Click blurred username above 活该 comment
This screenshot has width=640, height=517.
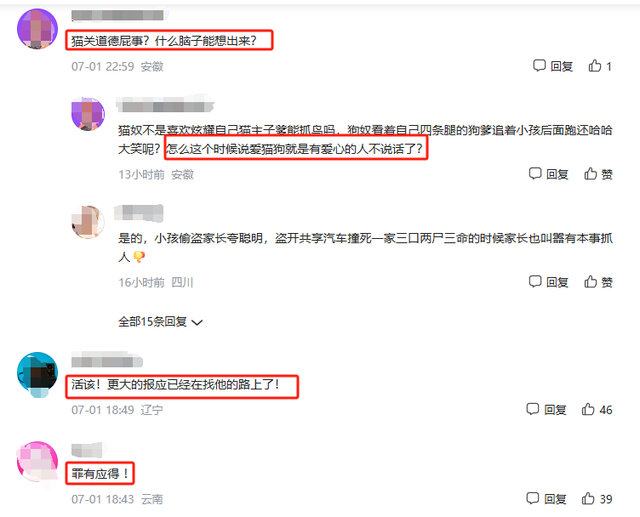coord(107,361)
